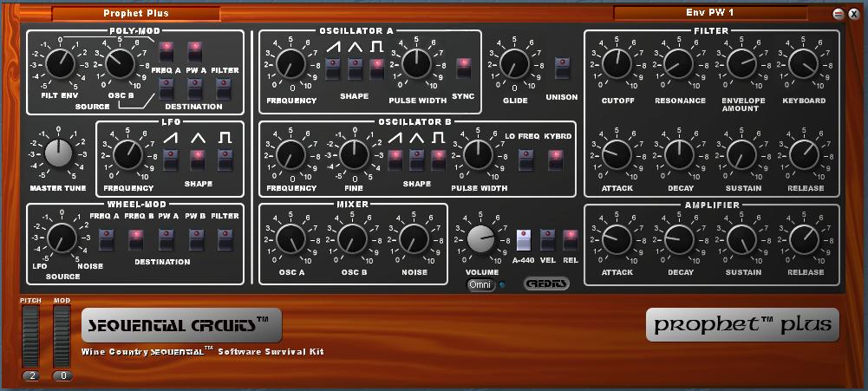Minimize the Prophet Plus plugin window

click(x=839, y=15)
